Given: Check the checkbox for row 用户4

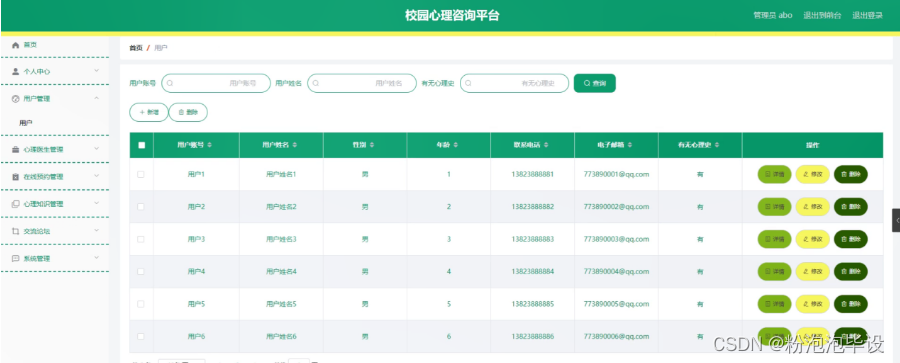Looking at the screenshot, I should [x=141, y=271].
